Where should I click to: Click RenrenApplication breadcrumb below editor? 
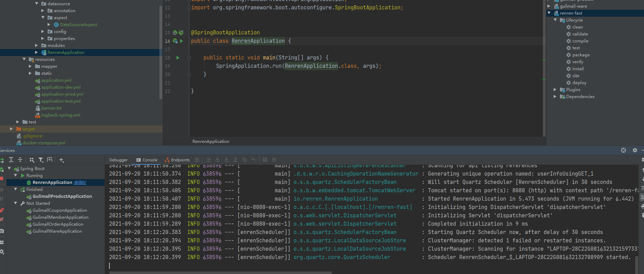pos(211,142)
